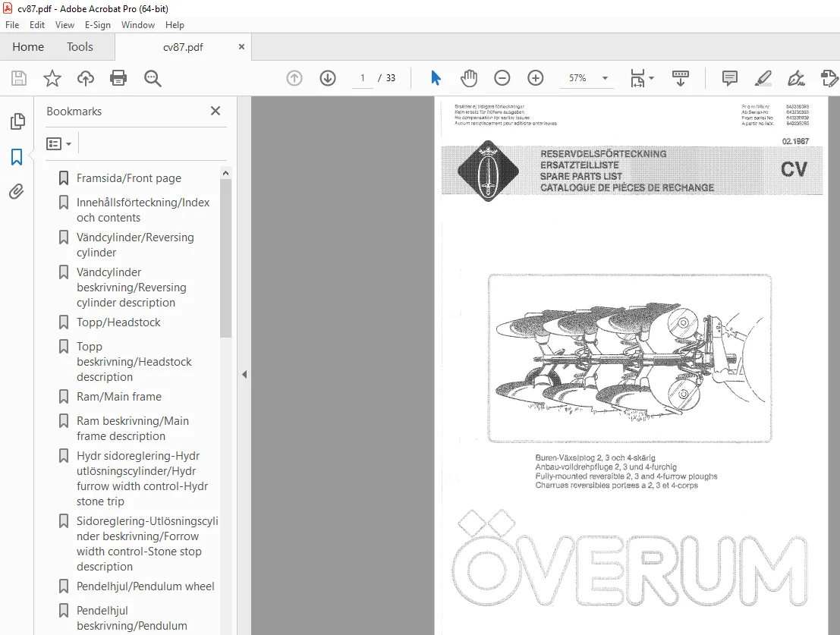
Task: Collapse the navigation pane with the arrow
Action: click(x=244, y=374)
